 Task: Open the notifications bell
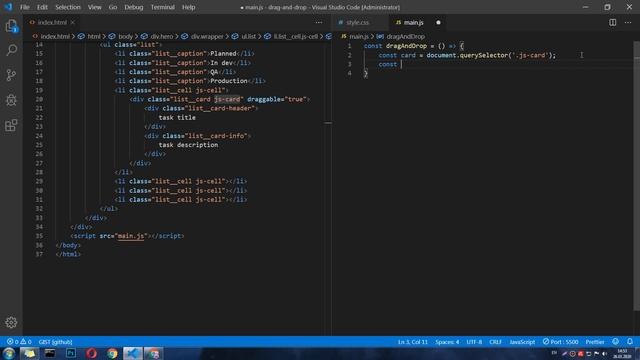(630, 342)
